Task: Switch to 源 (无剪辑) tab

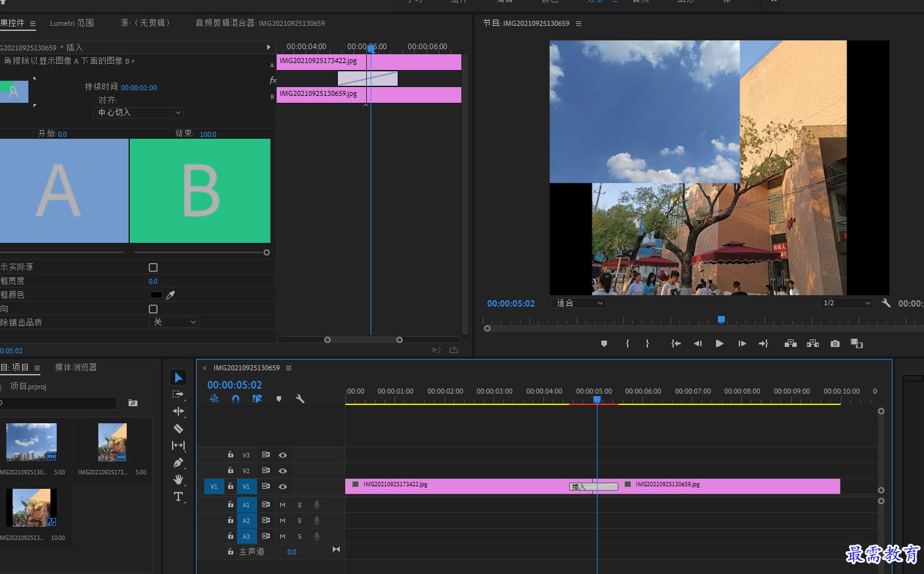Action: point(146,23)
